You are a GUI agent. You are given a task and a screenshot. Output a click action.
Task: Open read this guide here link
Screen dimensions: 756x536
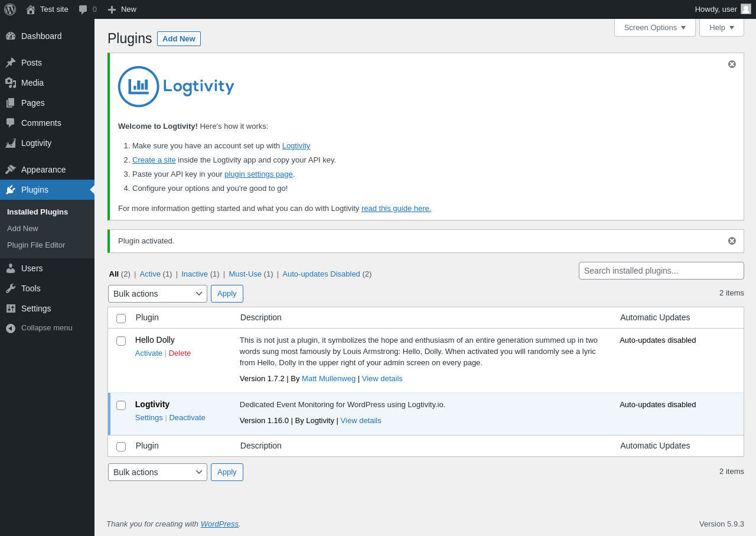pos(396,208)
